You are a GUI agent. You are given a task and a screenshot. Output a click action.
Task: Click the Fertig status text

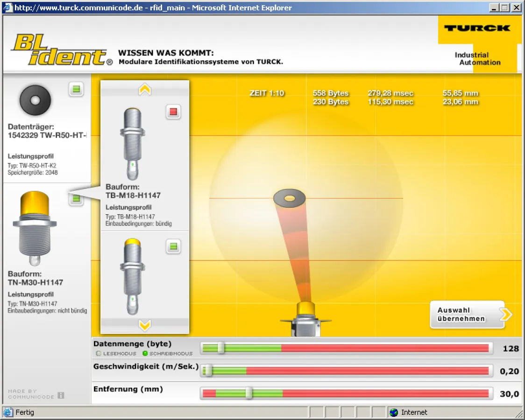pyautogui.click(x=25, y=413)
